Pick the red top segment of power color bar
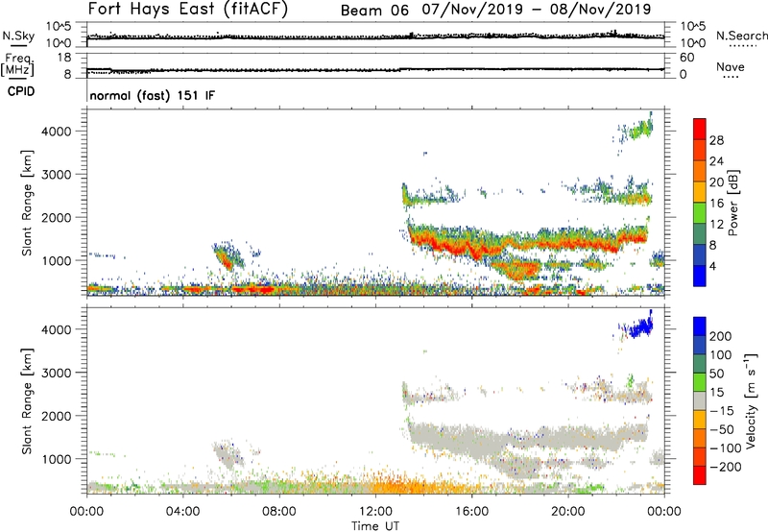This screenshot has width=768, height=532. 700,130
